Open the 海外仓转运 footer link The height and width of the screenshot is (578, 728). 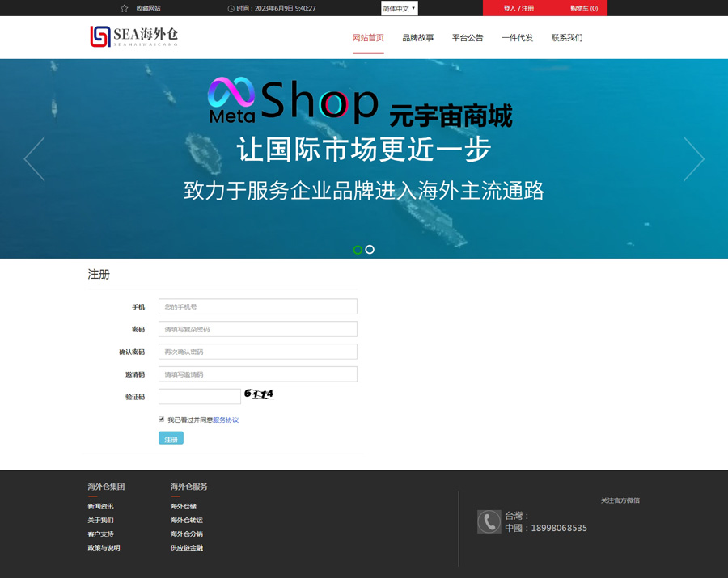coord(186,521)
